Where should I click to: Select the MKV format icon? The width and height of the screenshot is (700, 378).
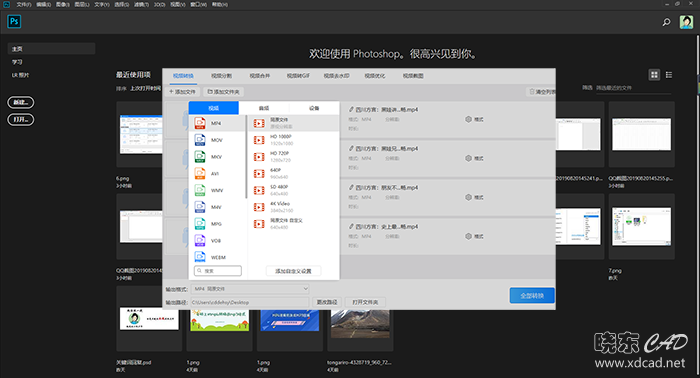pos(200,157)
